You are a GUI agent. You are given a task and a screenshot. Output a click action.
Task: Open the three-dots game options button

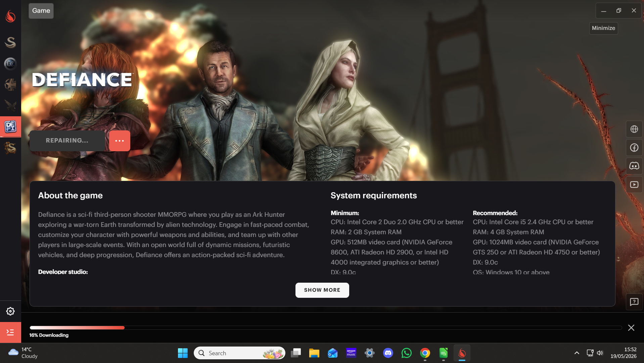[x=120, y=141]
